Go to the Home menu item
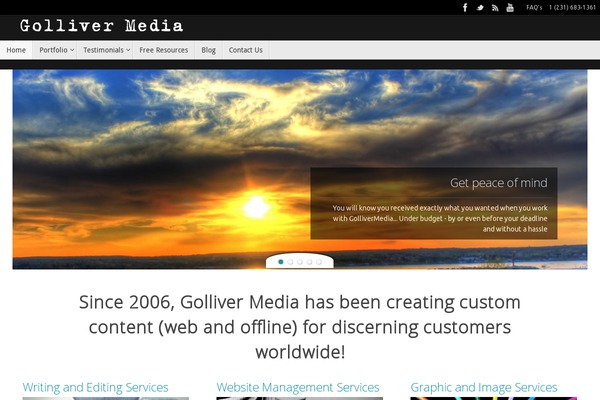Screen dimensions: 600x400 [x=16, y=50]
